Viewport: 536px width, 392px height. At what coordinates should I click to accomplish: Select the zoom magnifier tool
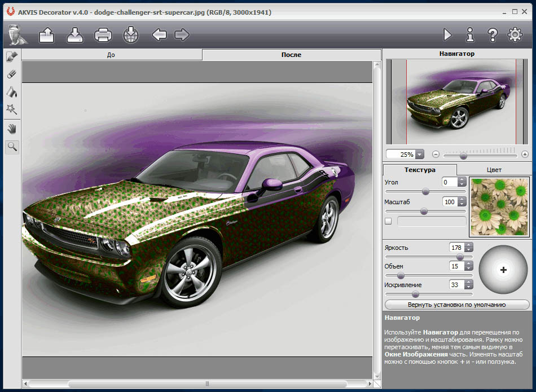pyautogui.click(x=12, y=147)
